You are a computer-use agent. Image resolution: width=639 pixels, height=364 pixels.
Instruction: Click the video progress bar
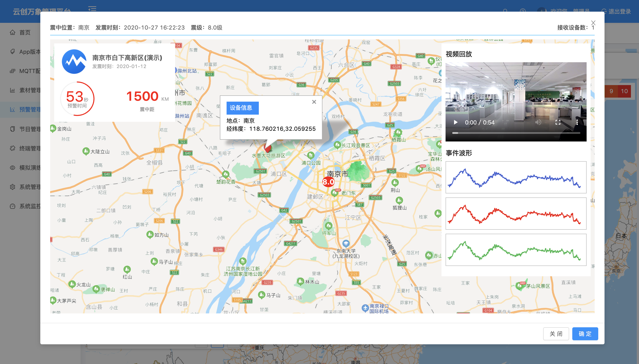click(x=516, y=133)
